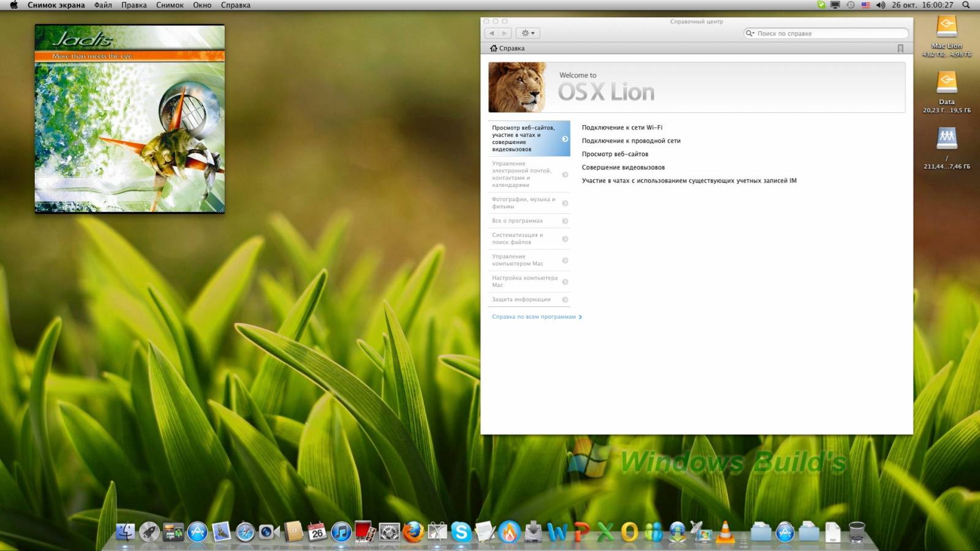Open Mission Control in the dock
The height and width of the screenshot is (551, 980).
click(x=173, y=531)
